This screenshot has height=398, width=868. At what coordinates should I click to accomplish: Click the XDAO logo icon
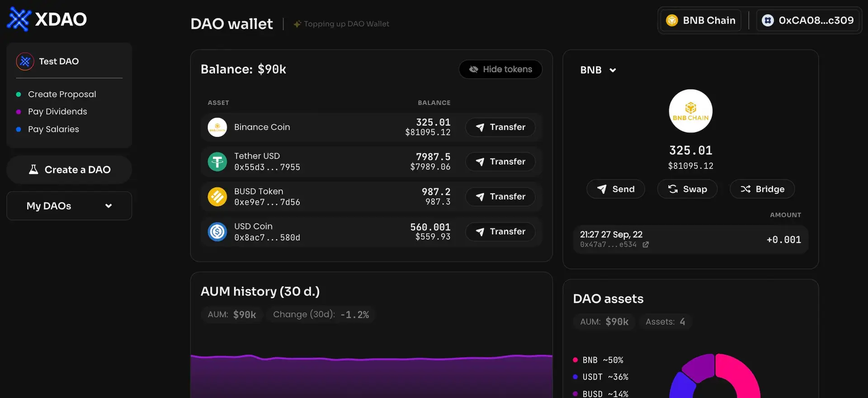19,19
